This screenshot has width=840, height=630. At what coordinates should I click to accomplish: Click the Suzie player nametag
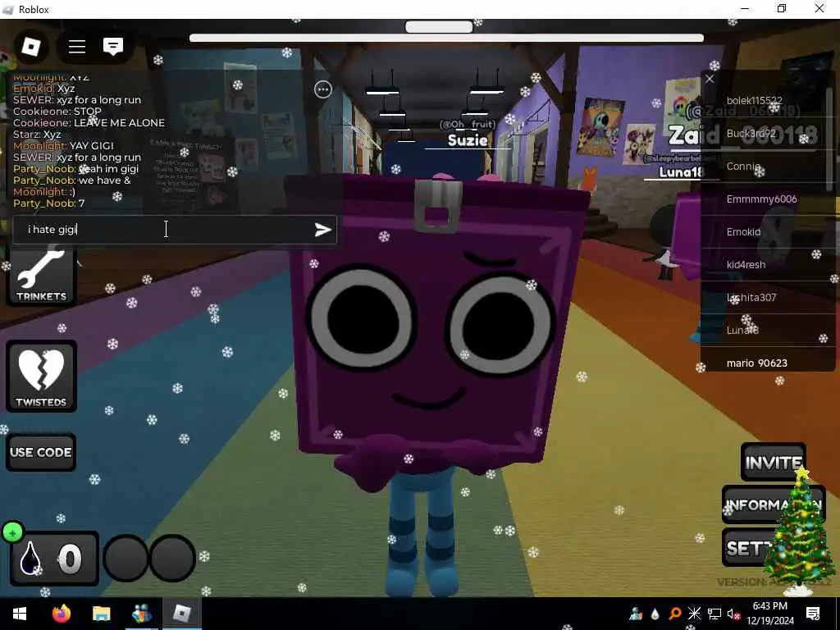point(468,140)
